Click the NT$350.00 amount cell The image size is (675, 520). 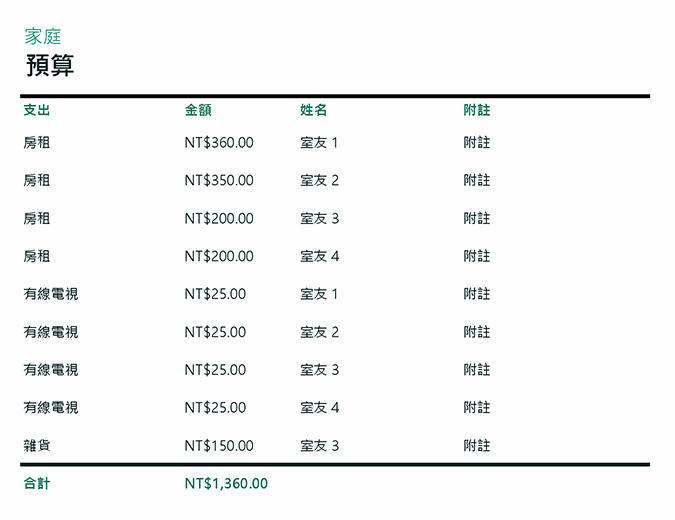[x=219, y=181]
